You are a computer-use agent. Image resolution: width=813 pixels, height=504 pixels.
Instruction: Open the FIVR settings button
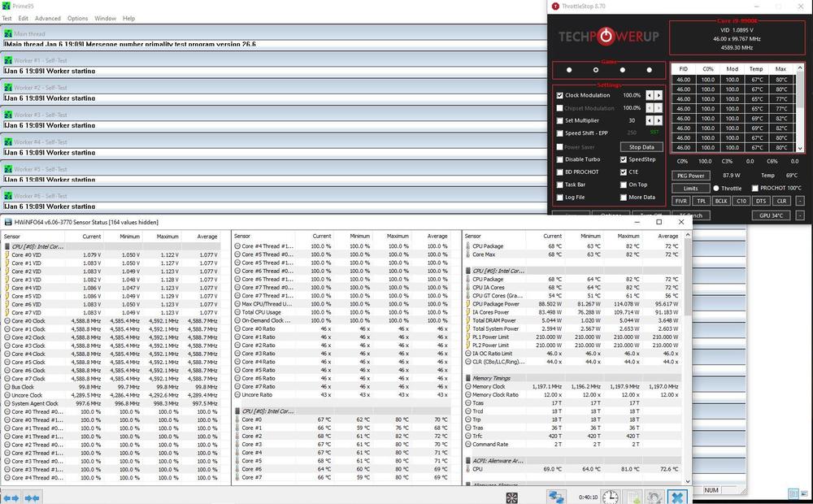click(x=680, y=201)
